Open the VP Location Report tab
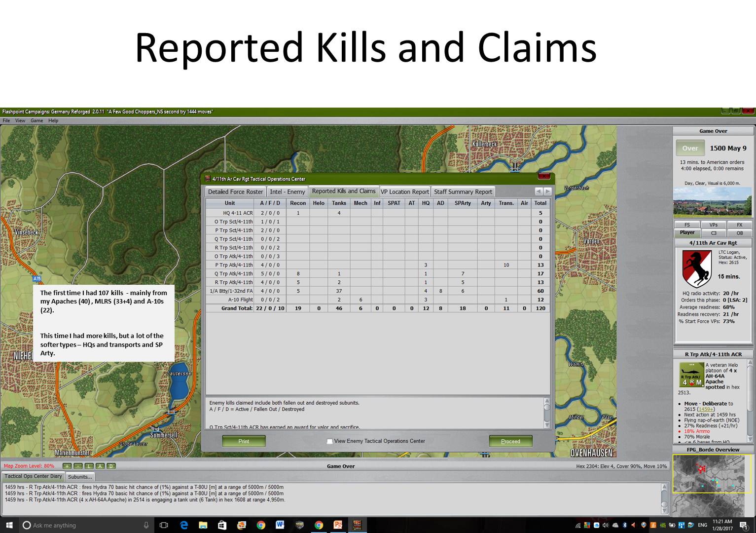This screenshot has height=533, width=756. (405, 191)
